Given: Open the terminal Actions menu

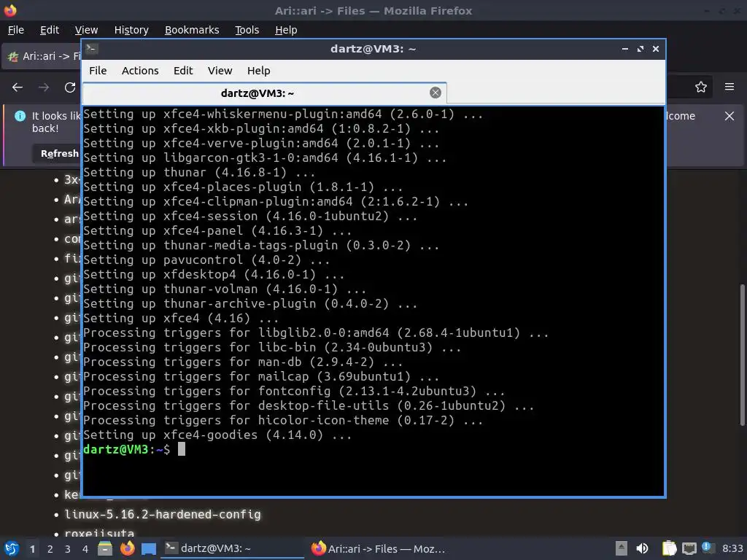Looking at the screenshot, I should tap(140, 71).
